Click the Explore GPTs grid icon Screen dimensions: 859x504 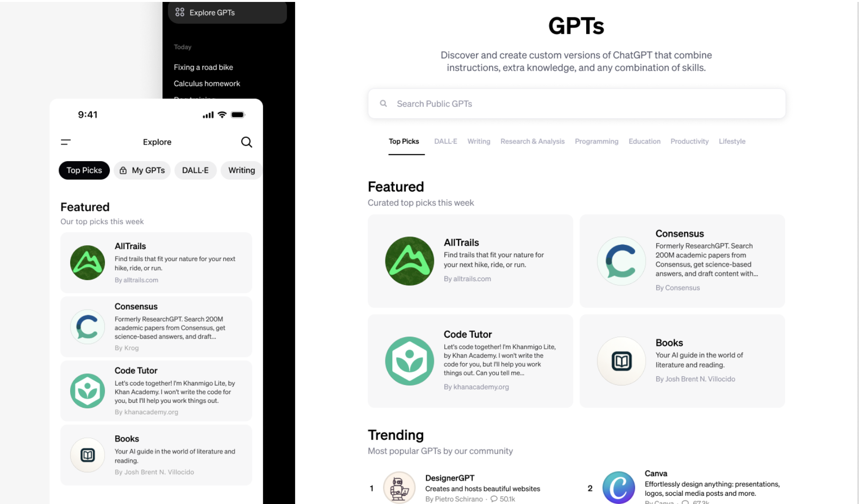tap(180, 12)
